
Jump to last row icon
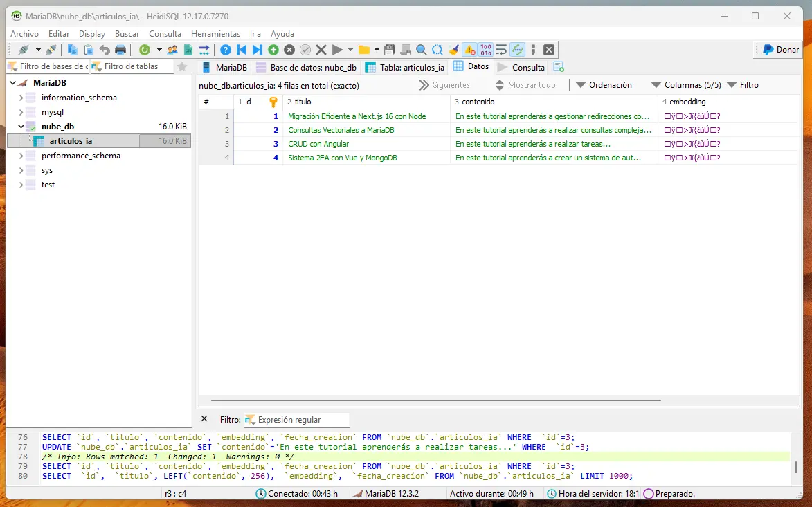coord(257,50)
